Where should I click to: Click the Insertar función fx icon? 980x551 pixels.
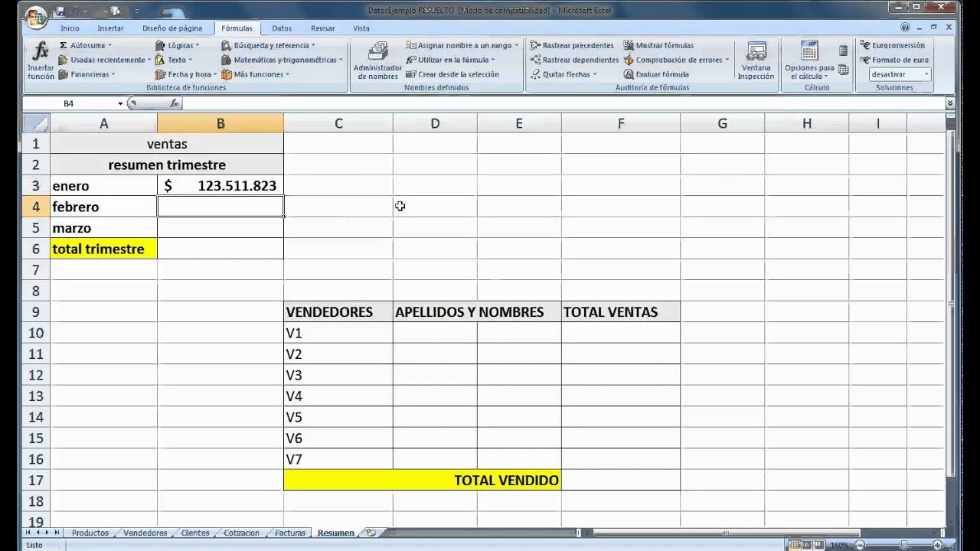pyautogui.click(x=41, y=61)
